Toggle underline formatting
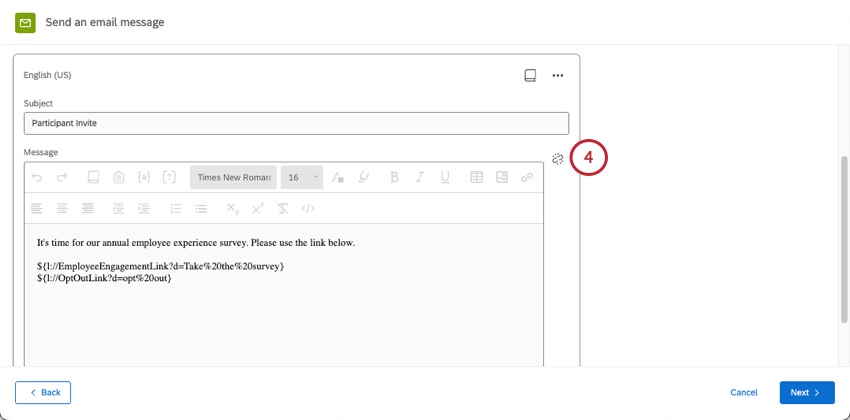The height and width of the screenshot is (420, 850). pyautogui.click(x=445, y=177)
